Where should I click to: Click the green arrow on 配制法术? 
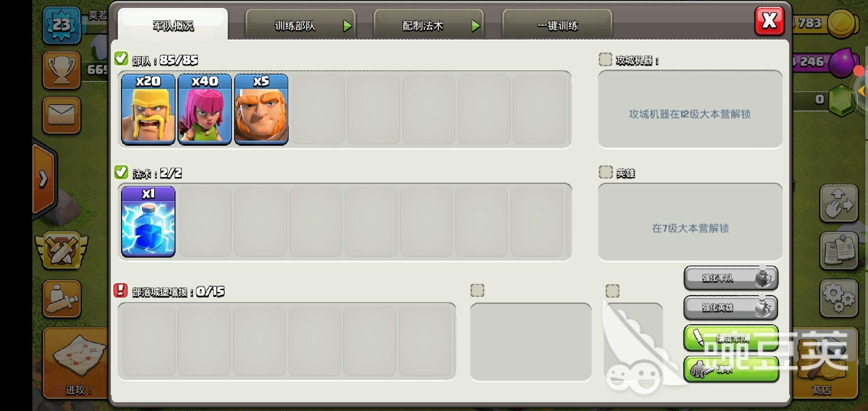(475, 26)
